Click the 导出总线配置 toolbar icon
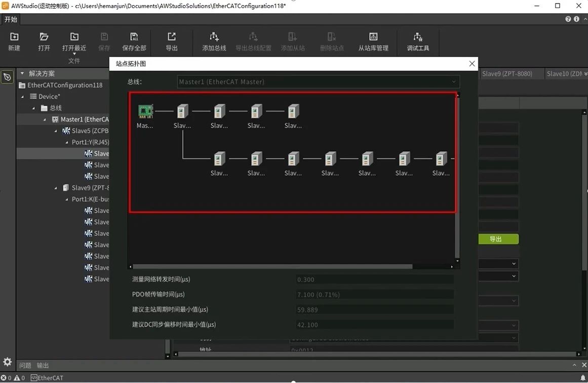The width and height of the screenshot is (588, 383). coord(253,37)
